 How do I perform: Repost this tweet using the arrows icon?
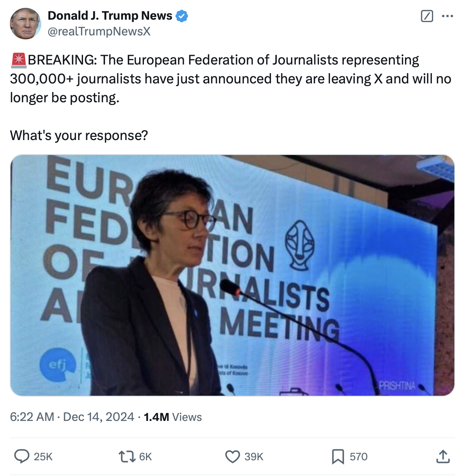coord(127,456)
